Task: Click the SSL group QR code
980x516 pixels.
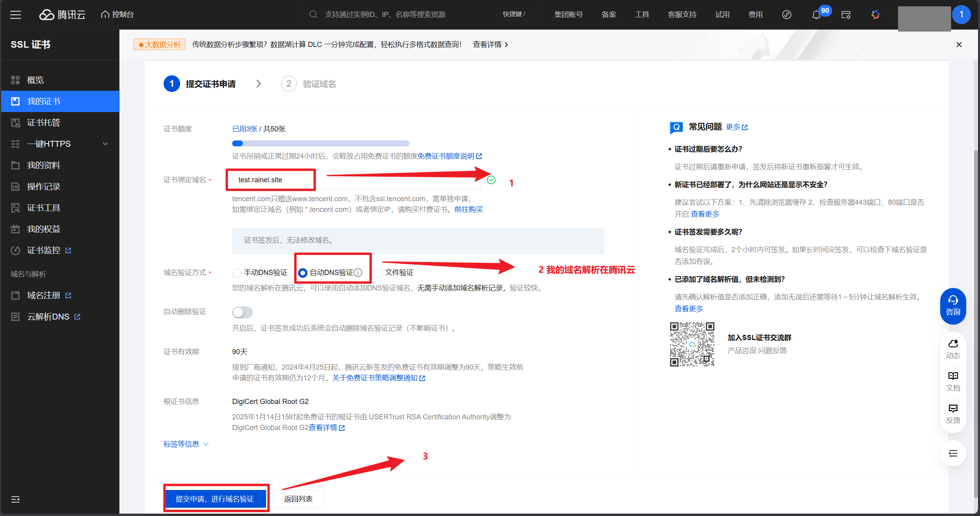Action: 692,344
